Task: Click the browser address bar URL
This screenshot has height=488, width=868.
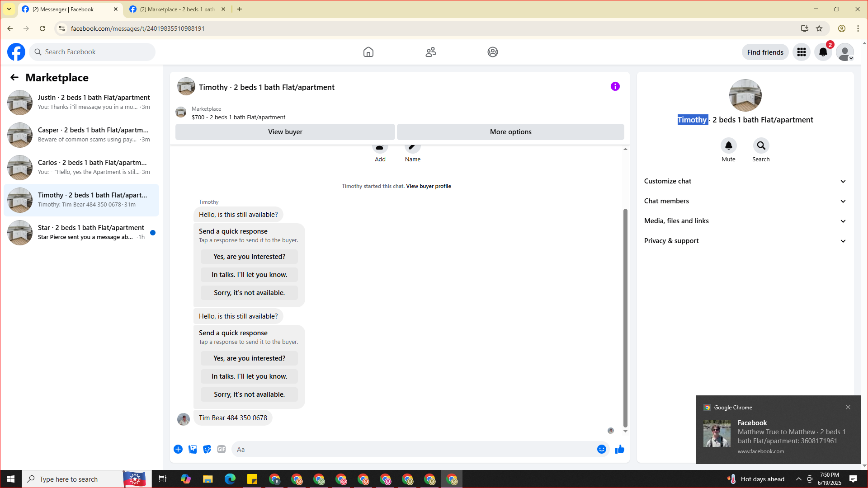Action: [138, 28]
